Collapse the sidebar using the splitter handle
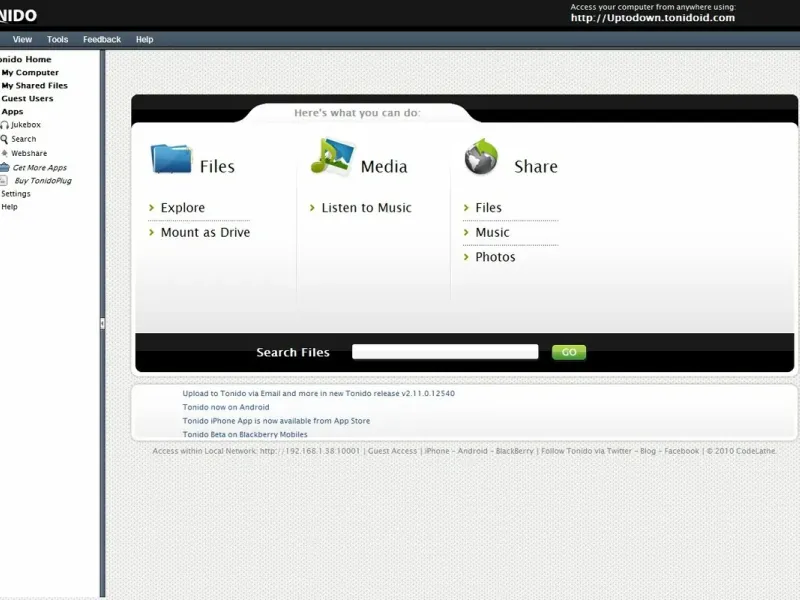 coord(103,323)
